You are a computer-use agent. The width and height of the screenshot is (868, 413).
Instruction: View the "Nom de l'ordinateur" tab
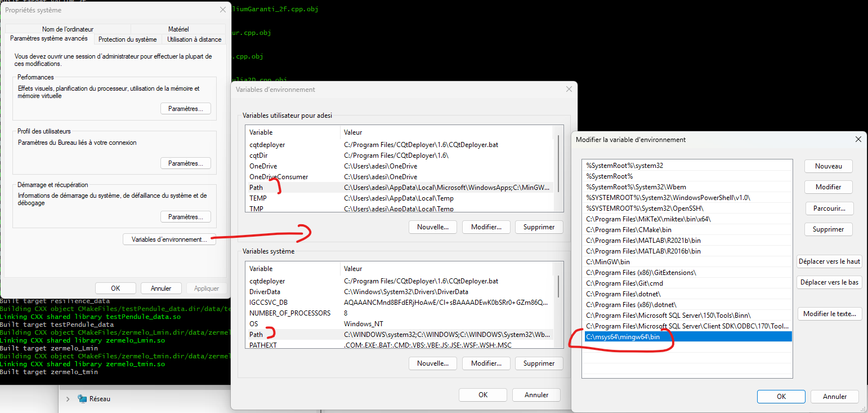coord(67,29)
